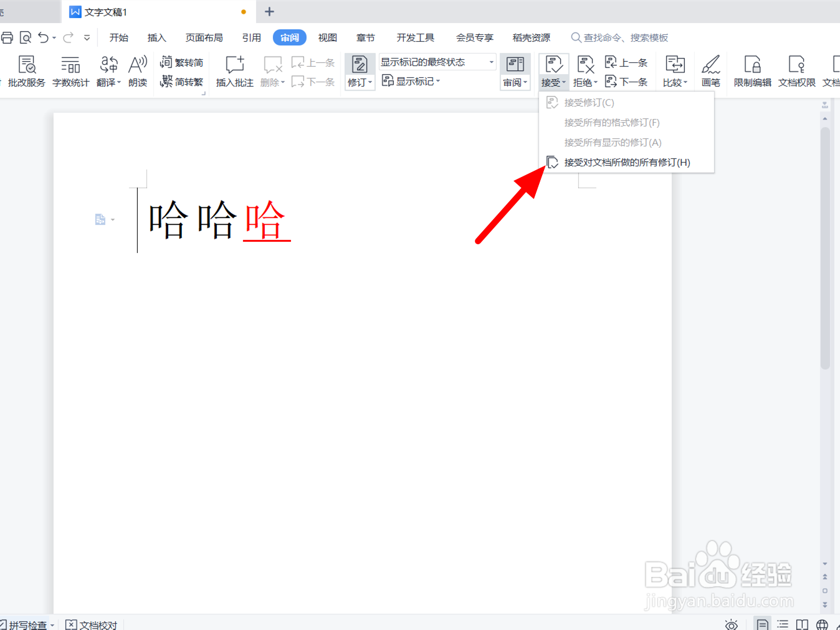Image resolution: width=840 pixels, height=630 pixels.
Task: Go to next revision 下一条 beside 拒绝
Action: click(626, 82)
